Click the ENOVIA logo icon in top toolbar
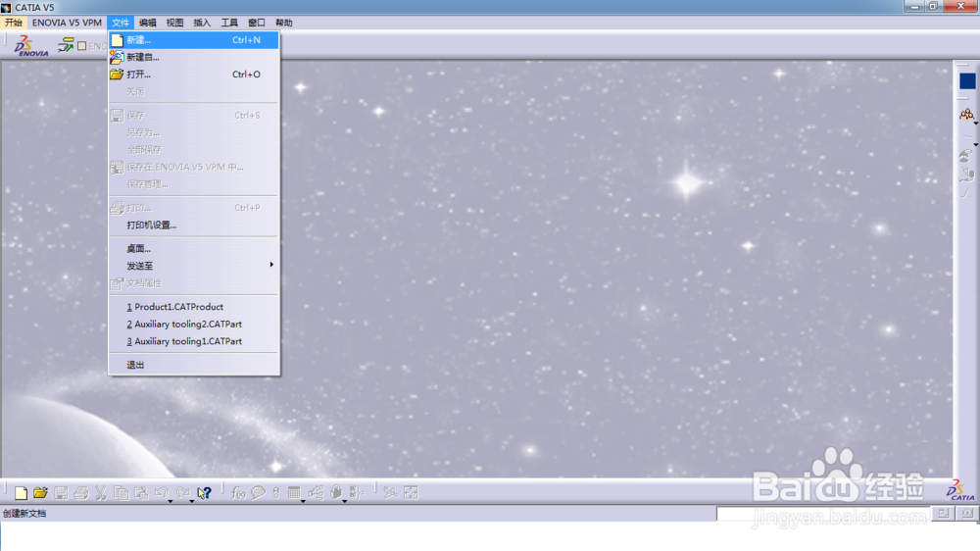Screen dimensions: 980x551 (31, 46)
